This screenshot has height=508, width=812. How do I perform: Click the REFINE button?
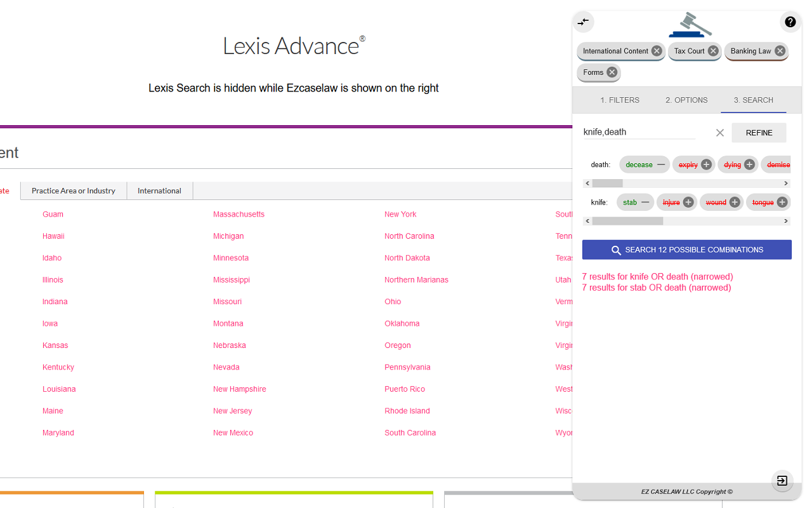click(x=759, y=133)
